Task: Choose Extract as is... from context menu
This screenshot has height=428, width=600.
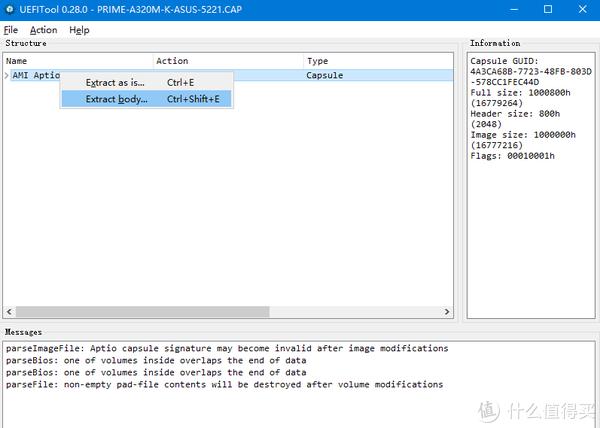Action: (x=147, y=83)
